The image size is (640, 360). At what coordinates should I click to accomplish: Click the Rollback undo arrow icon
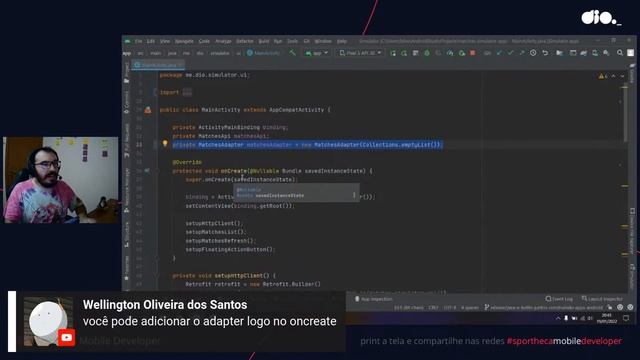(x=545, y=53)
